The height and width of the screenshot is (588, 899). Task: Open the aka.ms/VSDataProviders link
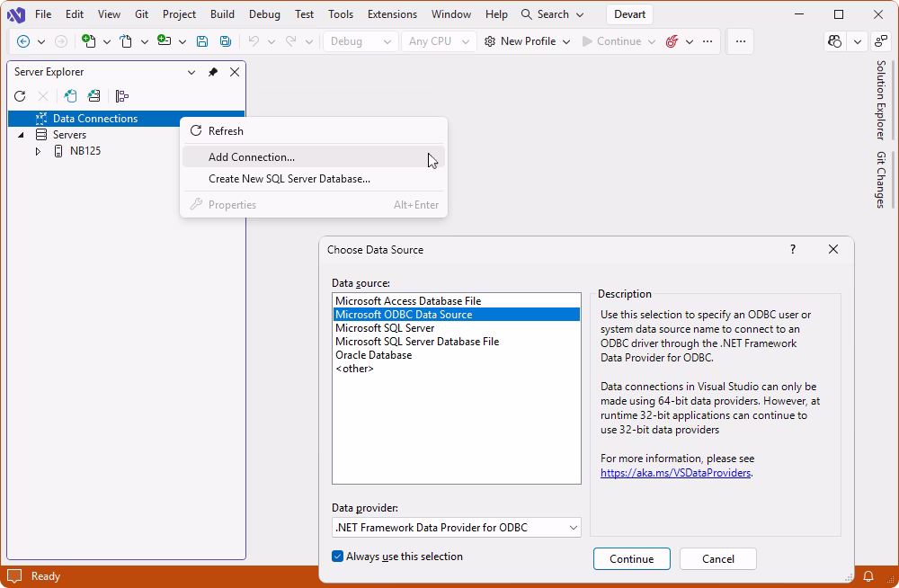[x=675, y=473]
